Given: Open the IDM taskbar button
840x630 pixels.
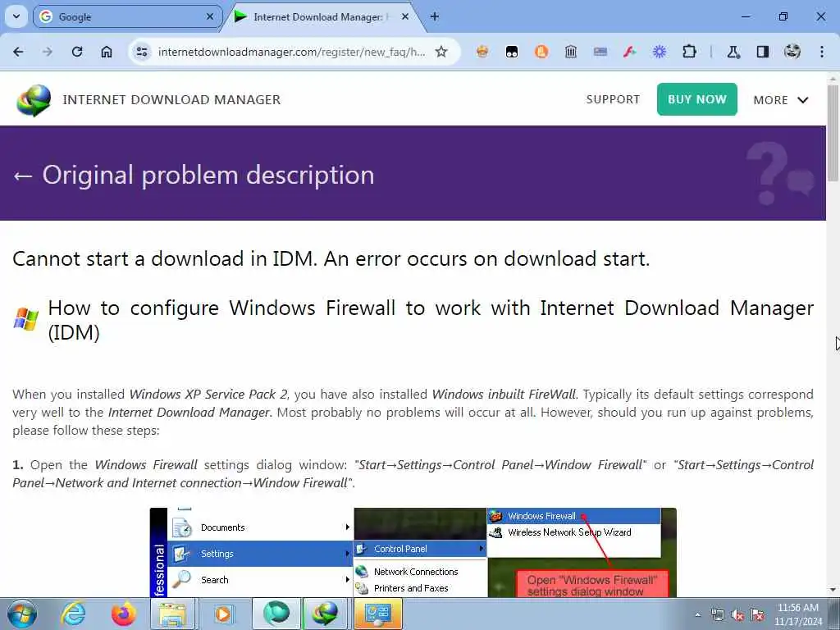Looking at the screenshot, I should (325, 614).
